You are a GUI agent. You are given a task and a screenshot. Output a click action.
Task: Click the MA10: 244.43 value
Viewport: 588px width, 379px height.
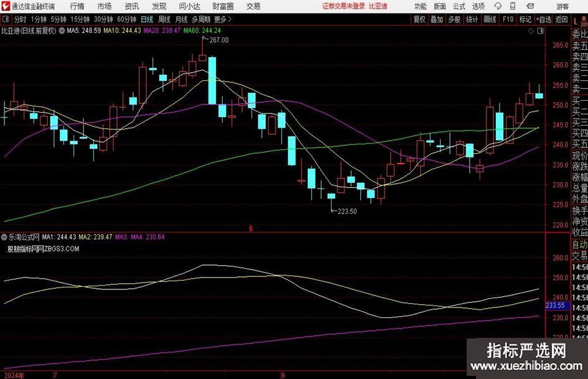[x=122, y=30]
